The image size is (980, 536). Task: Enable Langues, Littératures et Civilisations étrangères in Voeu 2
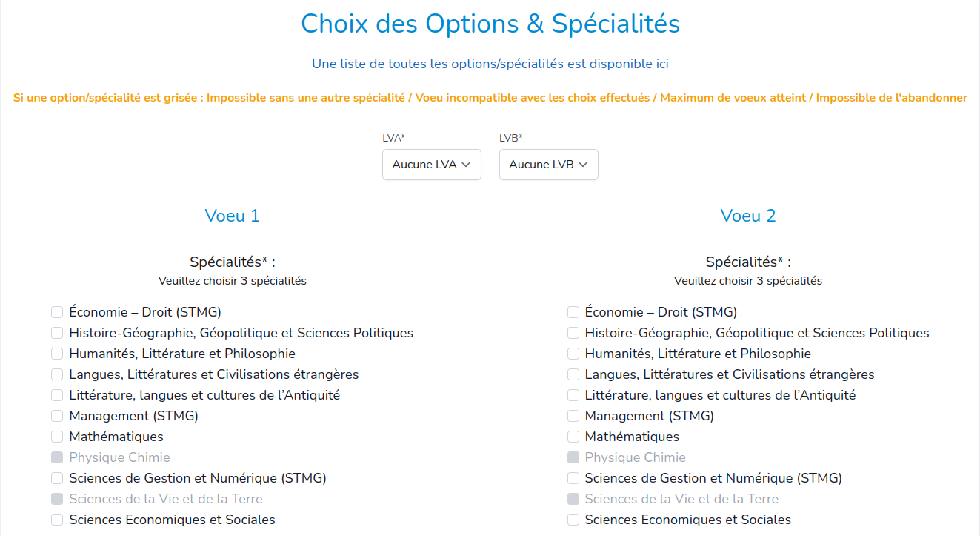point(573,374)
